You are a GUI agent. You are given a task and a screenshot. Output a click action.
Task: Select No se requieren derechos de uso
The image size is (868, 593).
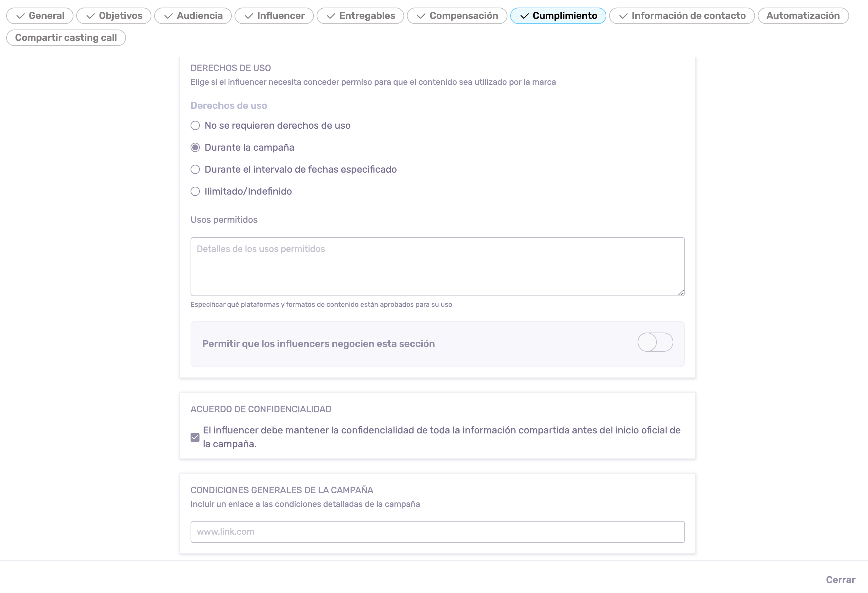(x=195, y=125)
